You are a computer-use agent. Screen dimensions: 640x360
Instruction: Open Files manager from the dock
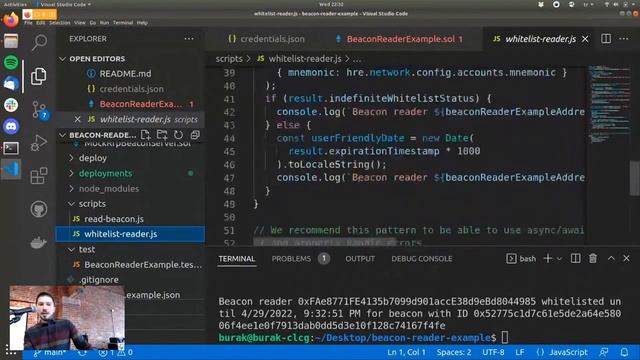pyautogui.click(x=11, y=41)
